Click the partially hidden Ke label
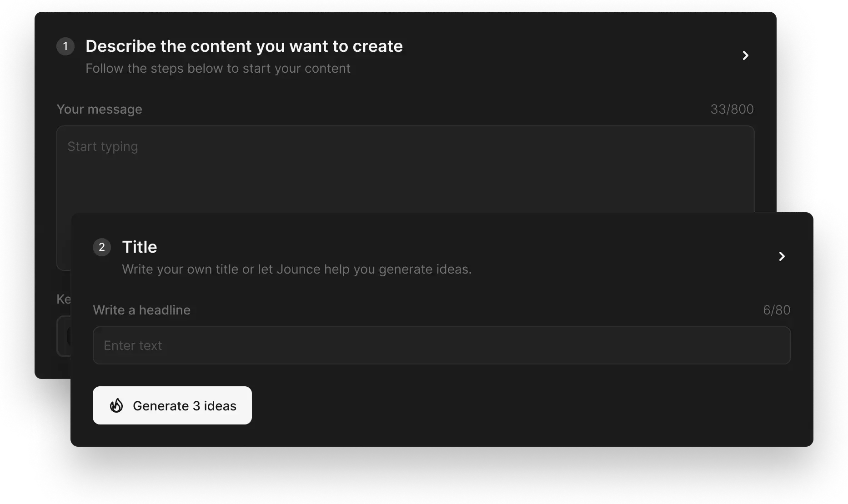Image resolution: width=848 pixels, height=504 pixels. (x=63, y=299)
